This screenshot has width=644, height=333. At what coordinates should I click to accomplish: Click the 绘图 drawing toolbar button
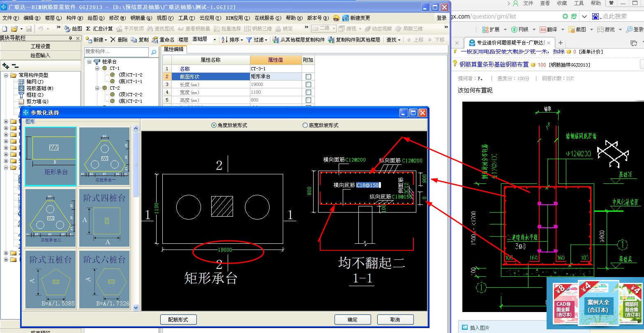point(74,29)
